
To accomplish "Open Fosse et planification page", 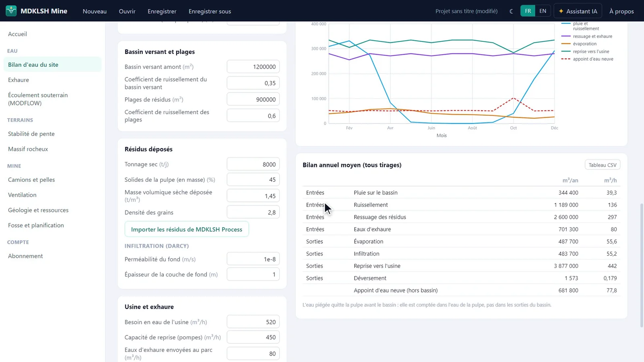I will click(x=52, y=225).
